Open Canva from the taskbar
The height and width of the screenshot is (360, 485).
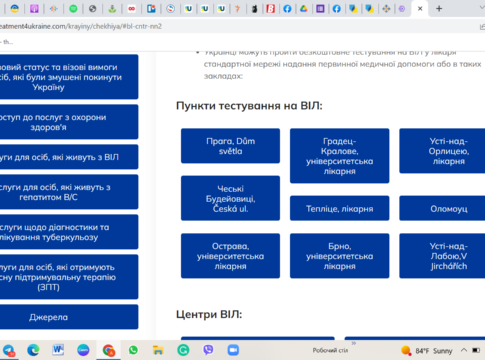tap(83, 350)
